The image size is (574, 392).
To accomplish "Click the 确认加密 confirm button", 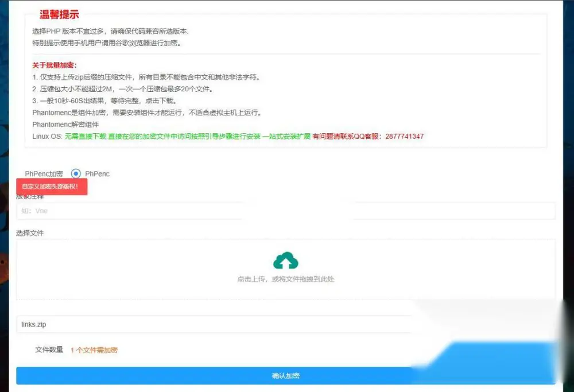I will [285, 375].
